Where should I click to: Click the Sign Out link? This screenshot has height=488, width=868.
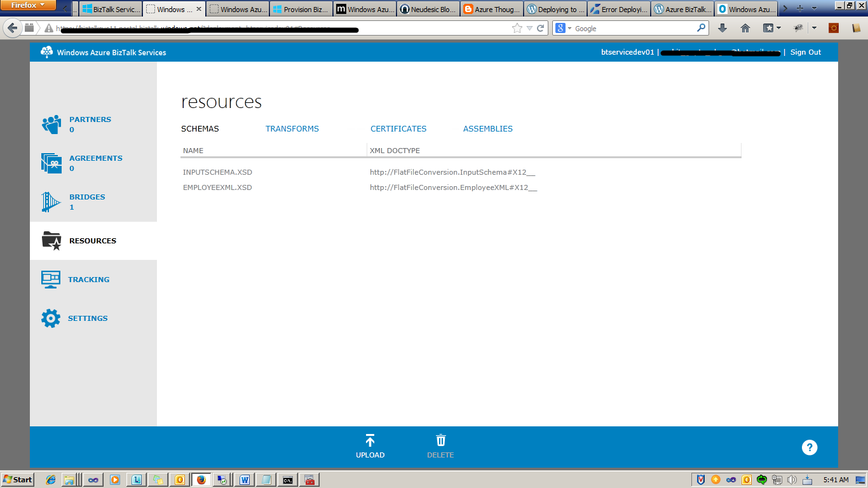(806, 52)
